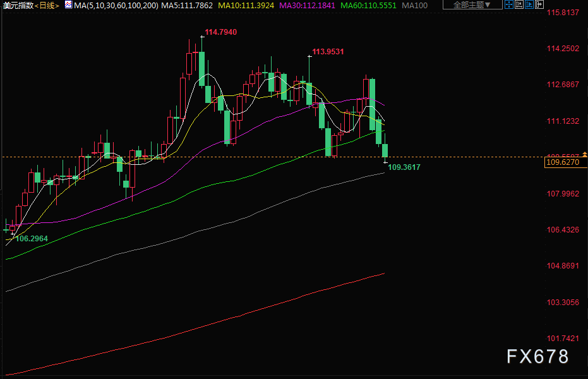The height and width of the screenshot is (379, 588).
Task: Click the chart exit arrow icon
Action: (x=539, y=4)
